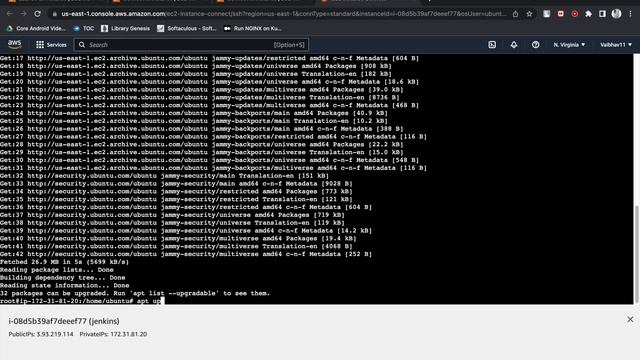Click the red circular record extension icon

(x=575, y=14)
